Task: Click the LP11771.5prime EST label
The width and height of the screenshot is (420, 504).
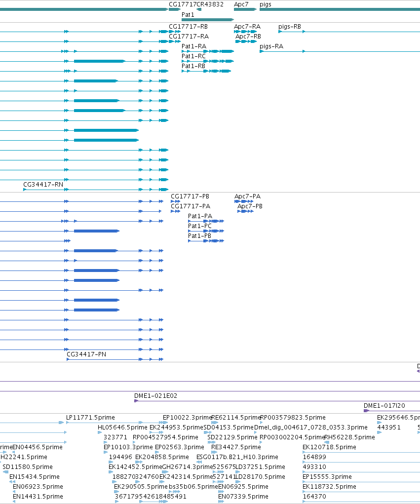Action: pos(90,418)
